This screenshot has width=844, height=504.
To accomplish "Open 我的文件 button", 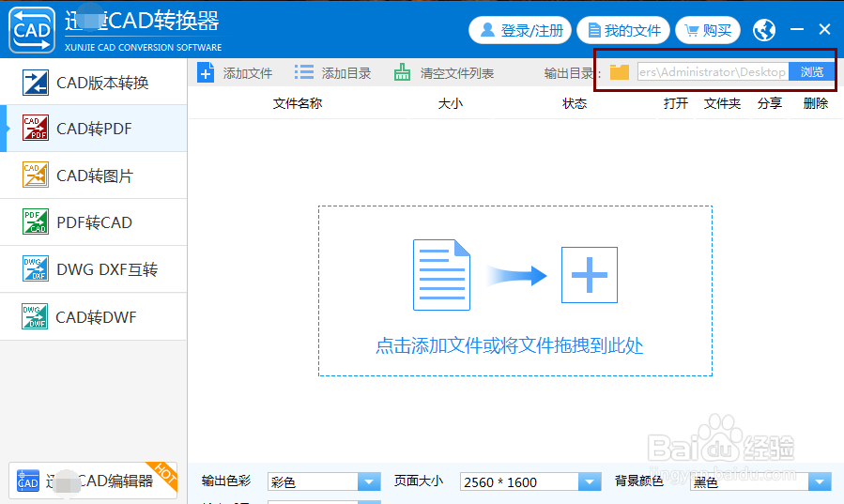I will [623, 30].
